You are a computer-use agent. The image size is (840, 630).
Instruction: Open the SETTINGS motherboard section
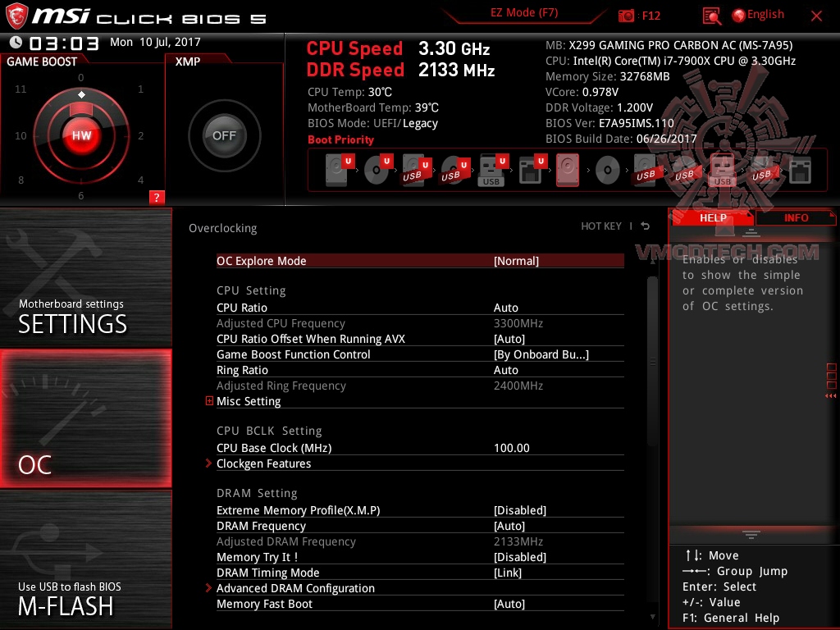(85, 277)
